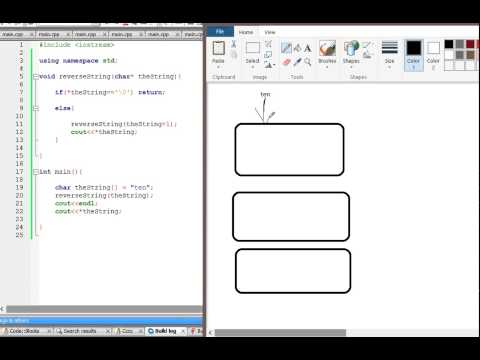The width and height of the screenshot is (480, 360).
Task: Click the Copy icon below Cut
Action: coord(234,54)
